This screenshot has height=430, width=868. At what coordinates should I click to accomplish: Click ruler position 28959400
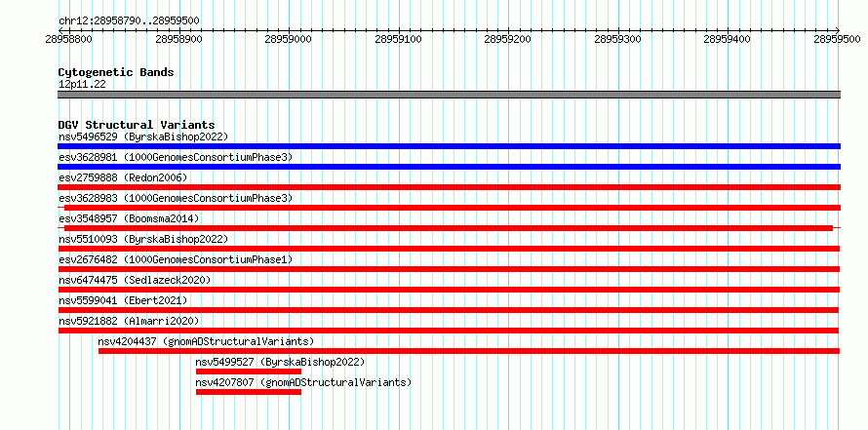tap(727, 39)
